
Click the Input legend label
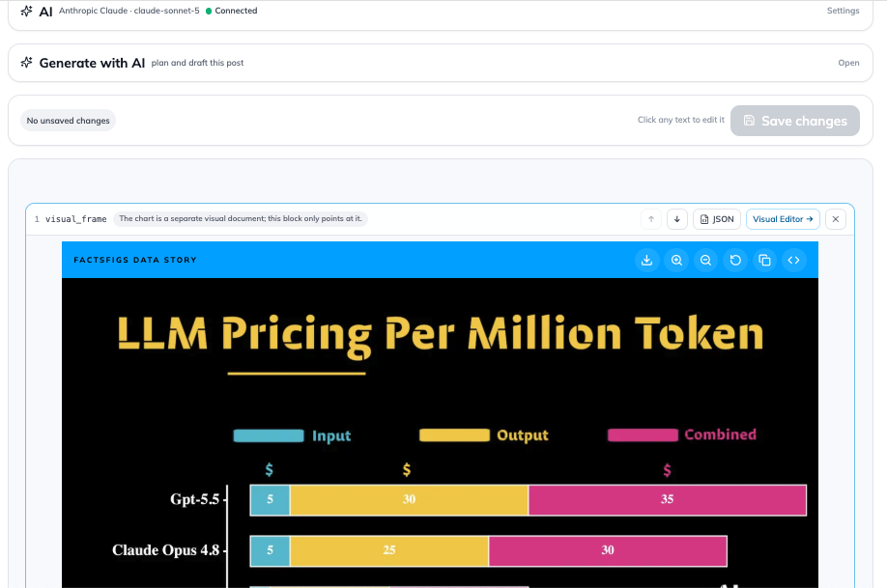click(331, 435)
